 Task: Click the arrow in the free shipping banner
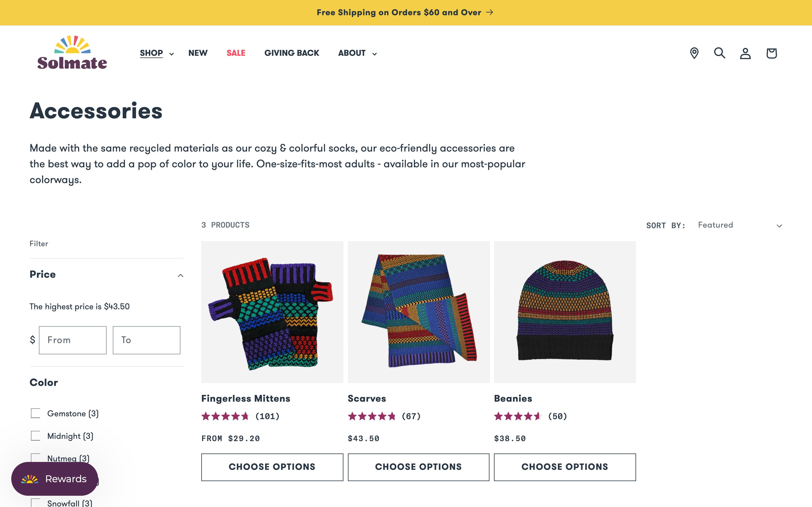tap(490, 12)
